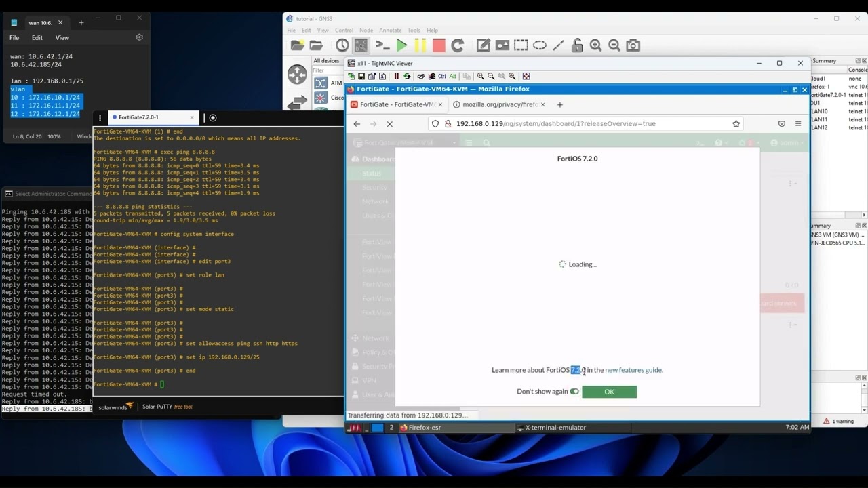The height and width of the screenshot is (488, 868).
Task: Toggle Don't show again switch
Action: pyautogui.click(x=574, y=392)
